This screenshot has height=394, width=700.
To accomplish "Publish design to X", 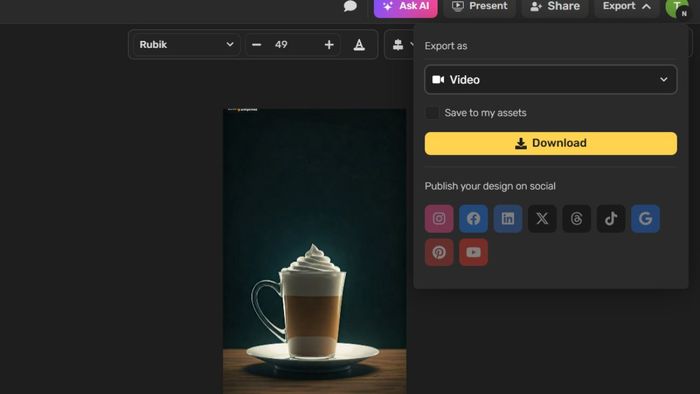I will pos(542,219).
